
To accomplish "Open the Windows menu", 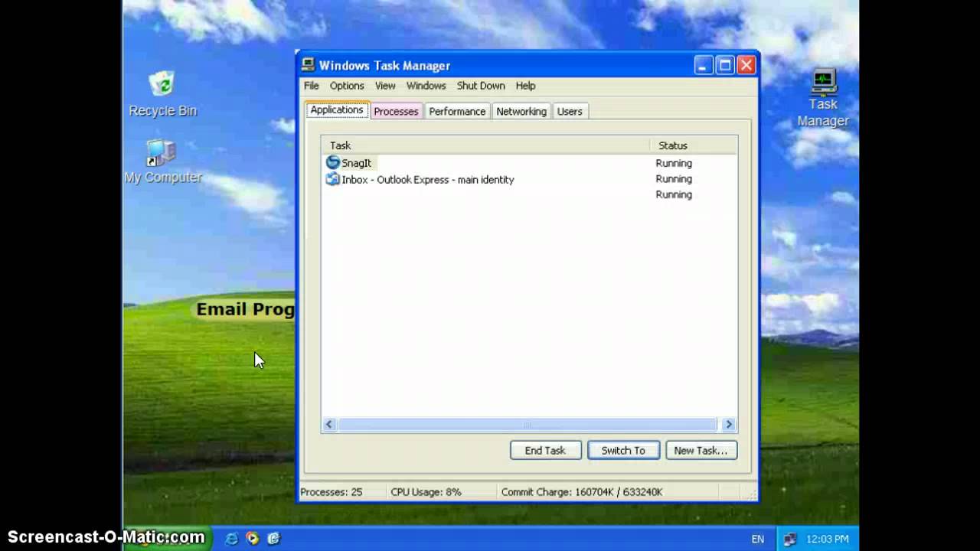I will click(426, 86).
